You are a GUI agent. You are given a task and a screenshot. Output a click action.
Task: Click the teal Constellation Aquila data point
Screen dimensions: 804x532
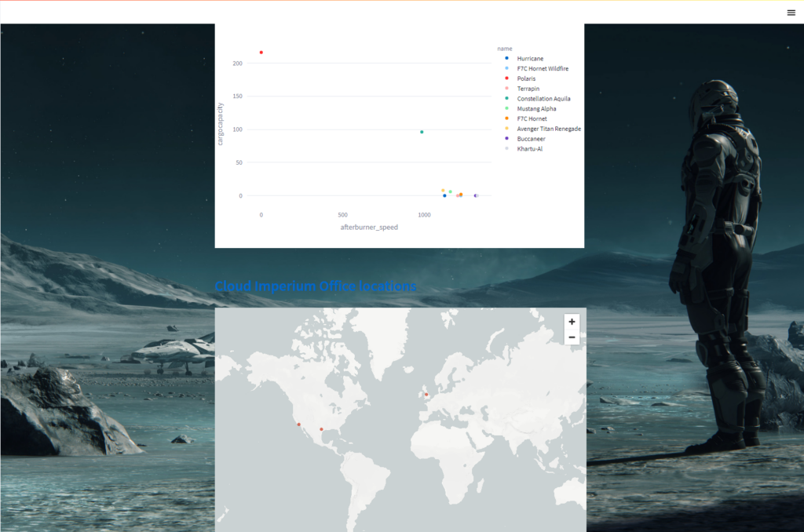pyautogui.click(x=422, y=132)
